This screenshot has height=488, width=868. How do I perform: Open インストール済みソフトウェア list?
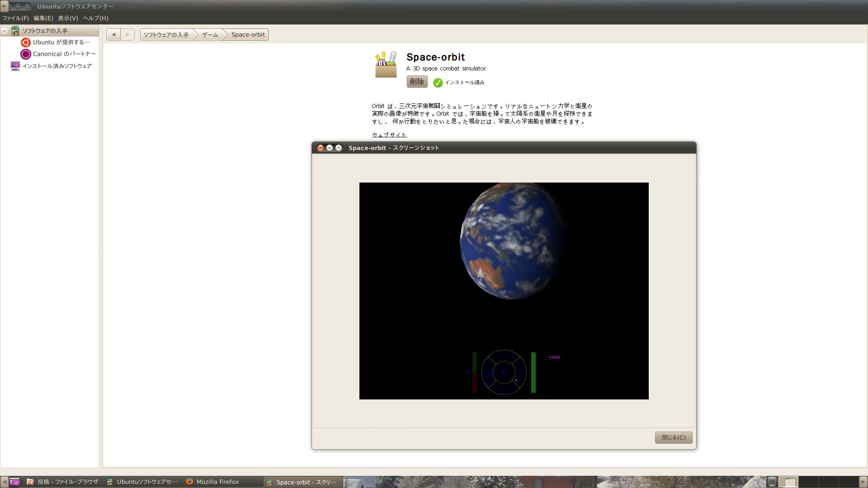[x=57, y=66]
